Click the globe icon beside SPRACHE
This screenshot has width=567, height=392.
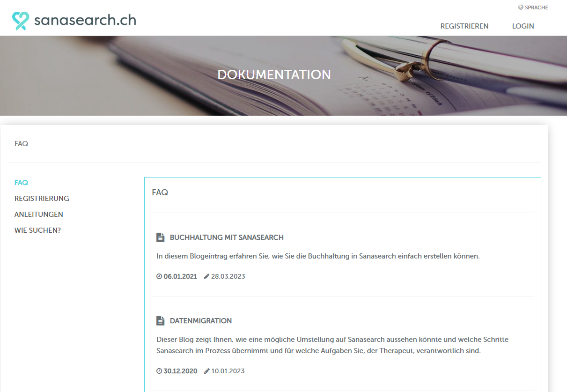tap(521, 7)
